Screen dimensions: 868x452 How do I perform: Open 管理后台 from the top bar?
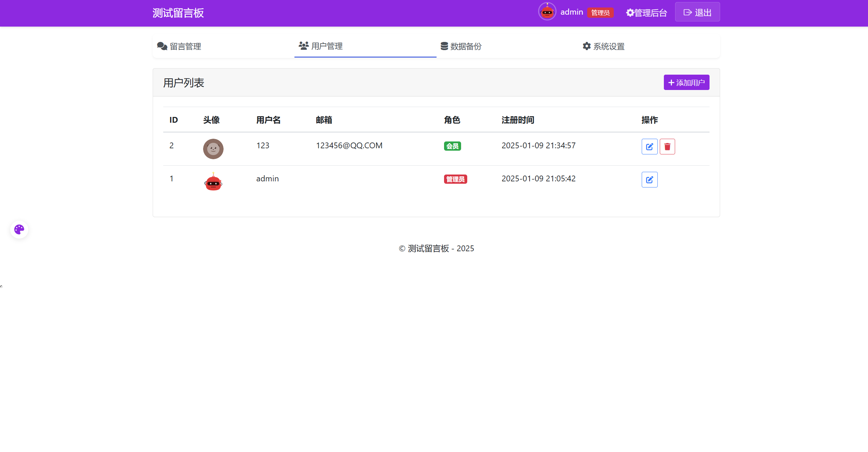(x=646, y=13)
